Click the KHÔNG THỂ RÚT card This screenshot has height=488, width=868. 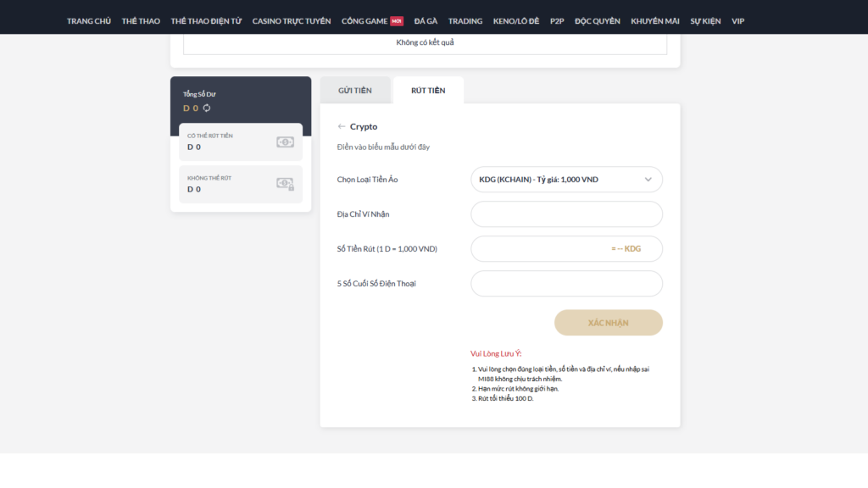(x=241, y=184)
